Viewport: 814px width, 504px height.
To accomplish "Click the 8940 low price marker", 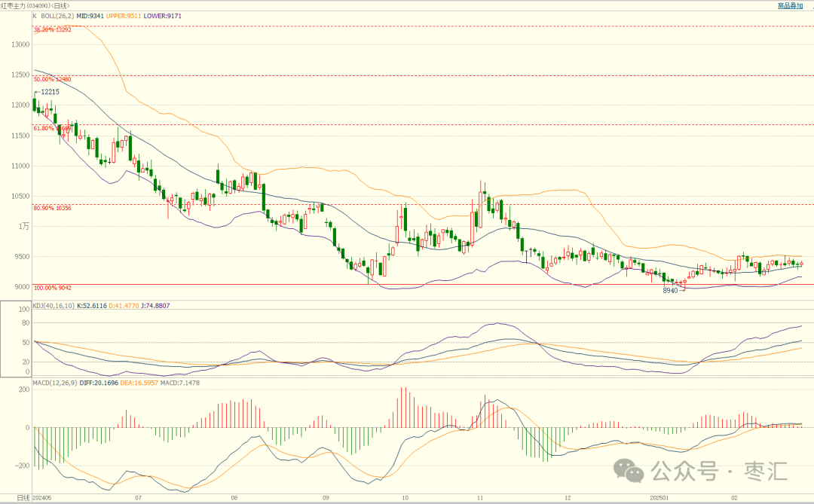I will tap(670, 291).
